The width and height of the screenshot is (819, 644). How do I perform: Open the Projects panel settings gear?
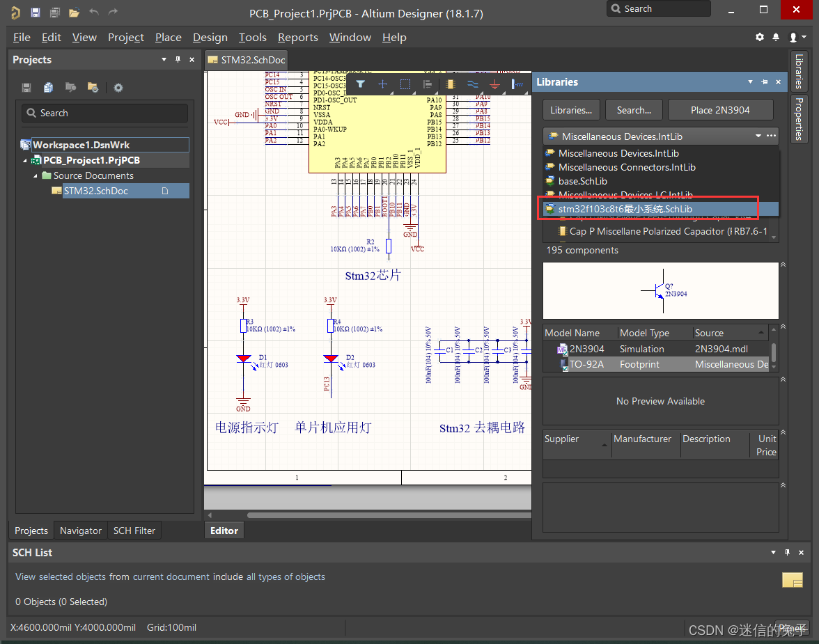pos(118,88)
